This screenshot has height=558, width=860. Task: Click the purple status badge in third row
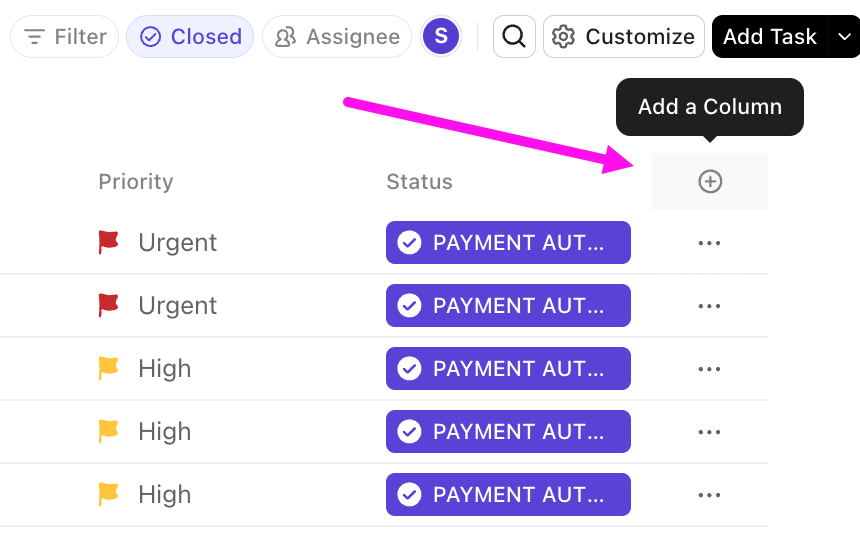point(508,369)
